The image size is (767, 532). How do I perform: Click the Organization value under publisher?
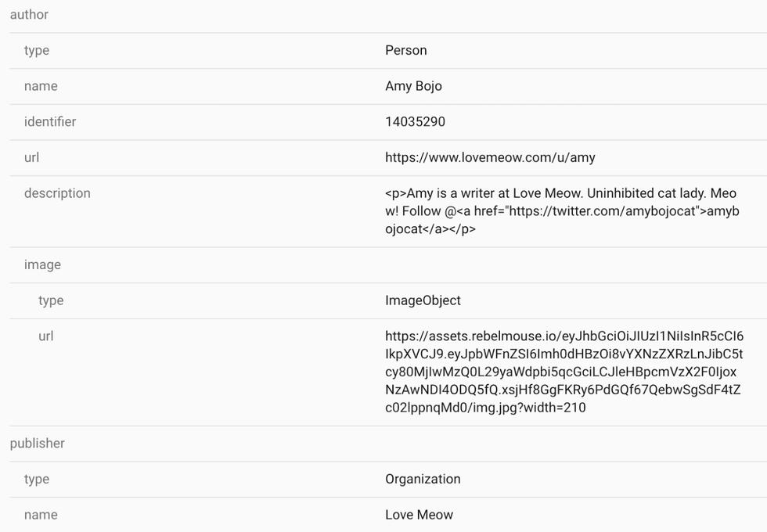(422, 479)
